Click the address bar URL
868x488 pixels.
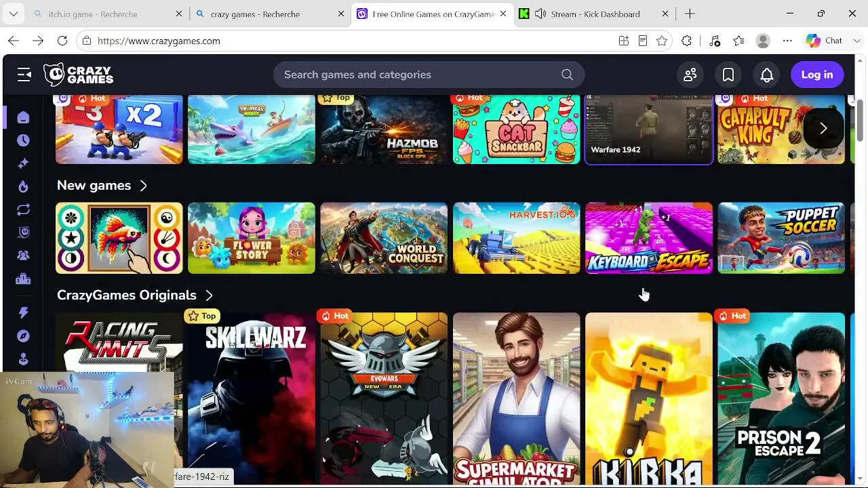click(159, 41)
